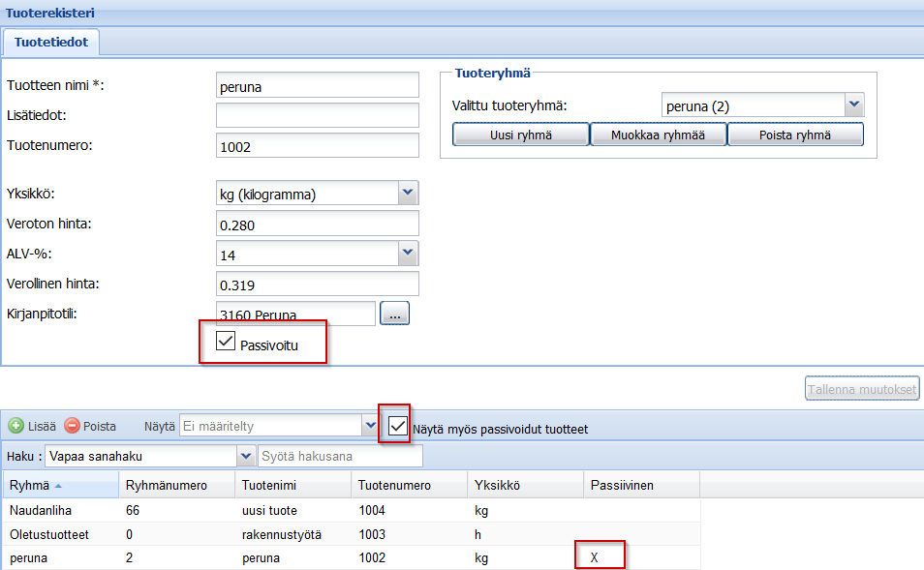924x570 pixels.
Task: Open account picker with the ellipsis button
Action: (395, 314)
